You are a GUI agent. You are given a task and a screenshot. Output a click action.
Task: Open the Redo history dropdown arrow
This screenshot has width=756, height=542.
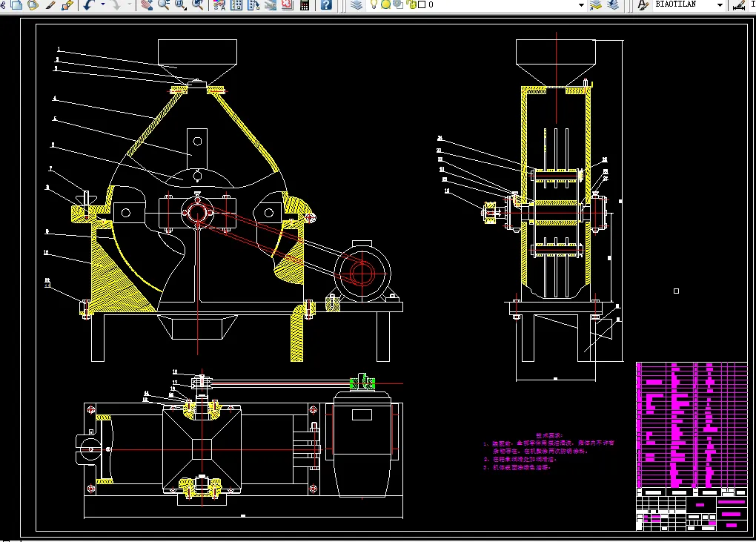[x=130, y=5]
